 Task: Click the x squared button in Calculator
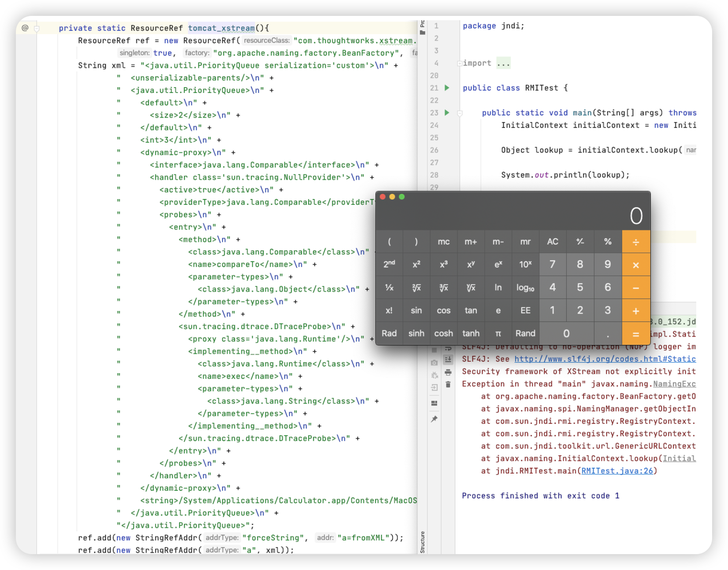(416, 264)
